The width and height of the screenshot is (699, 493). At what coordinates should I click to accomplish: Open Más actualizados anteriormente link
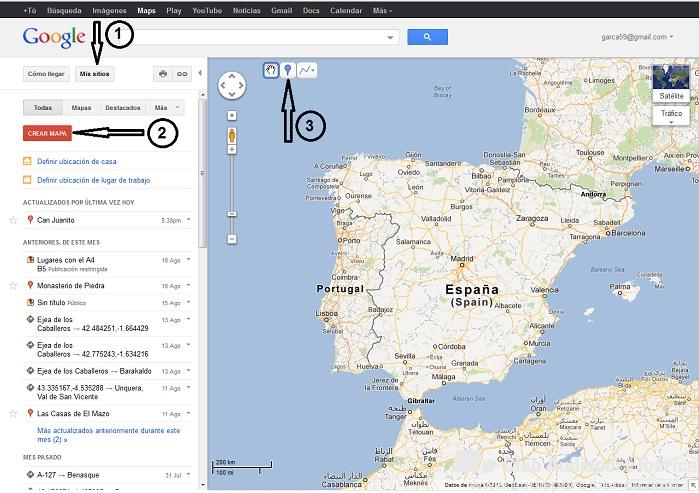(x=108, y=435)
